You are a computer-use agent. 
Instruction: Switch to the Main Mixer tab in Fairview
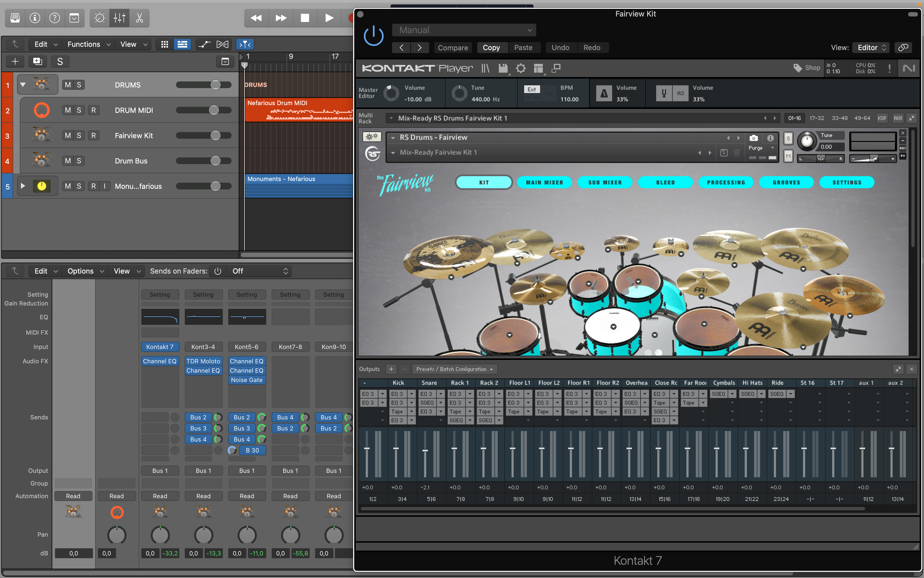544,182
